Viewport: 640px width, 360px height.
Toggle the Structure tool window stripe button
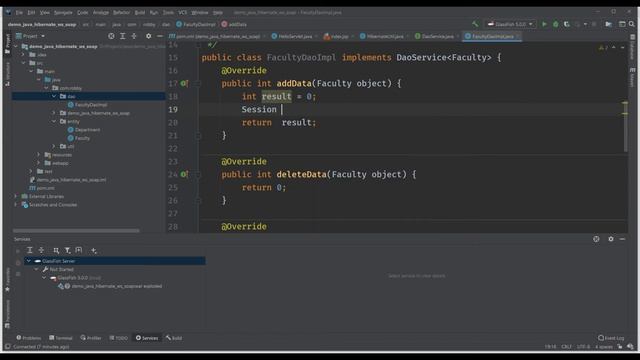[7, 74]
